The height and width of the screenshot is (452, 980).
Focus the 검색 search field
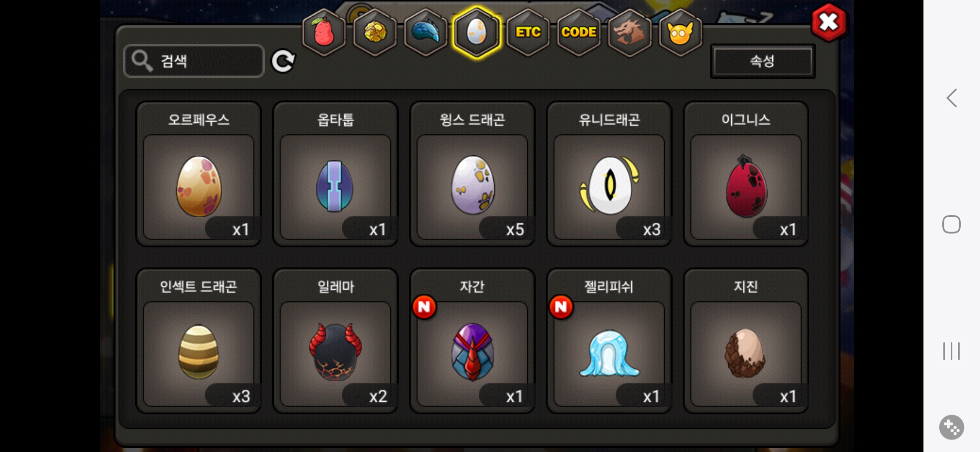pyautogui.click(x=194, y=61)
